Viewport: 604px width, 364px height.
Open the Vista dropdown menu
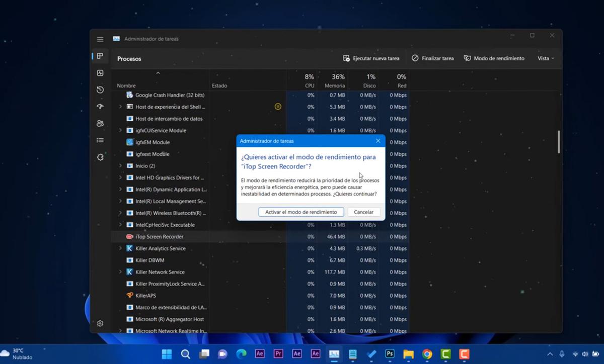point(546,58)
